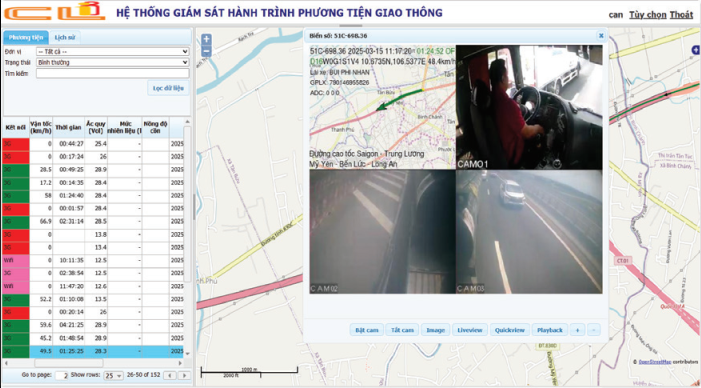Image resolution: width=701 pixels, height=388 pixels.
Task: Select the row with speed 28.5
Action: tap(93, 170)
